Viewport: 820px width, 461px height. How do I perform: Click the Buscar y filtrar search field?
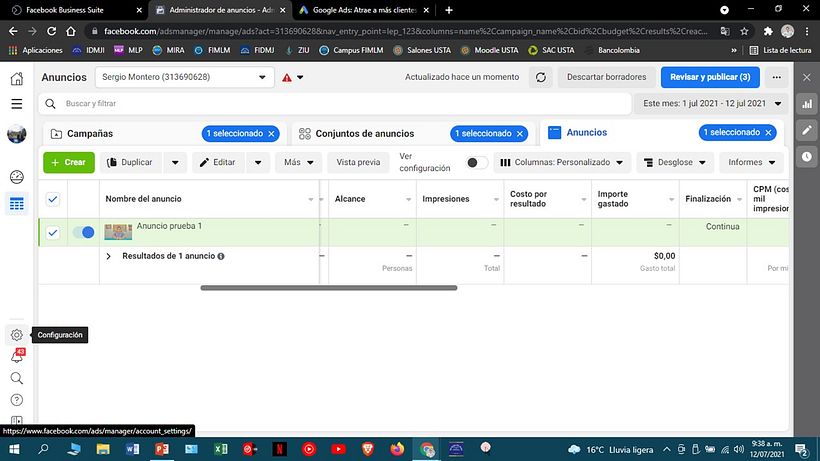click(335, 103)
